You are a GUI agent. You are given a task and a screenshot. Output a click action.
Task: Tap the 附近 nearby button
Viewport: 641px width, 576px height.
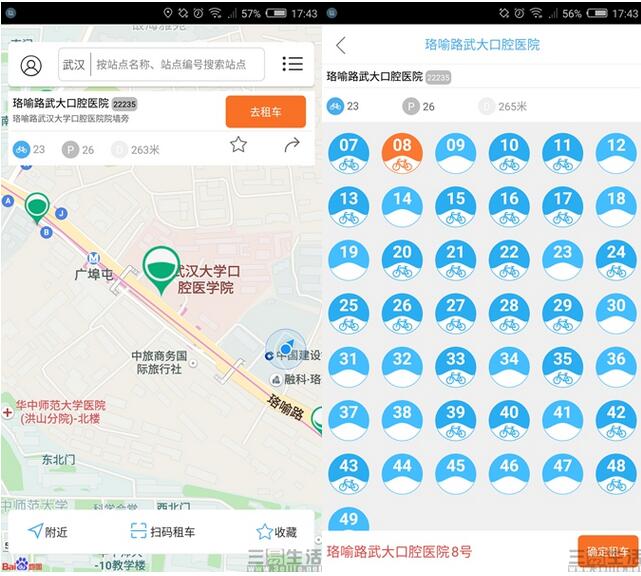pyautogui.click(x=48, y=531)
